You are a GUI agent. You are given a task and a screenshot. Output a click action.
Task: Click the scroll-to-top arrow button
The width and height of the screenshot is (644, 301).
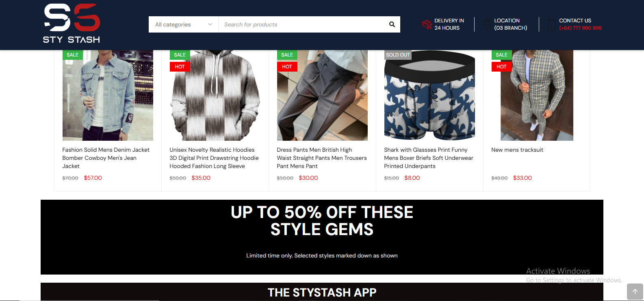point(635,292)
